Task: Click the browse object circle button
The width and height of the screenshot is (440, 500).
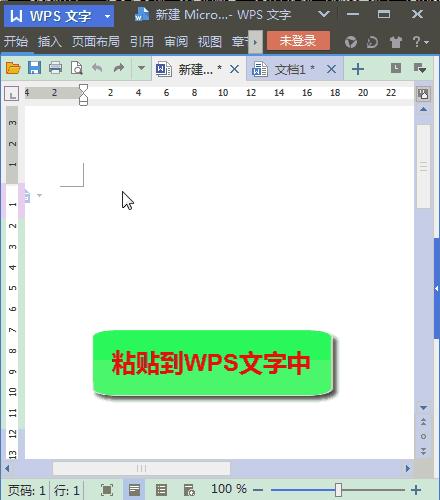Action: 423,436
